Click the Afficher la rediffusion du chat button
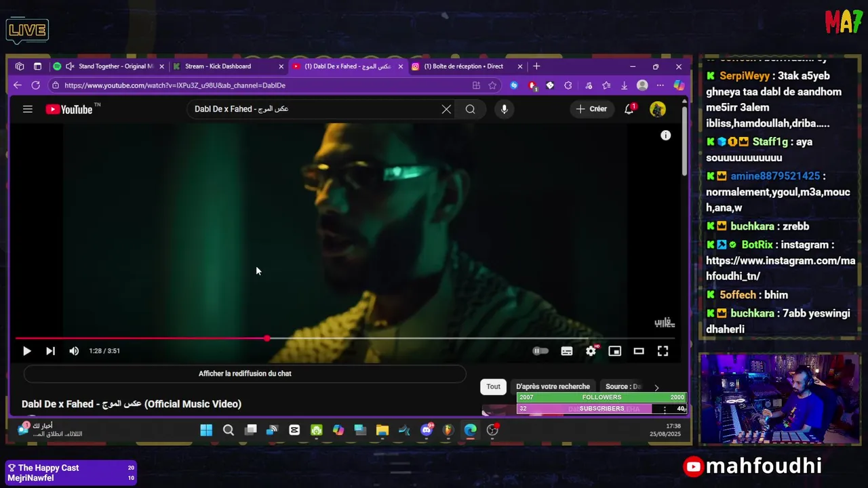This screenshot has width=868, height=488. [x=245, y=373]
